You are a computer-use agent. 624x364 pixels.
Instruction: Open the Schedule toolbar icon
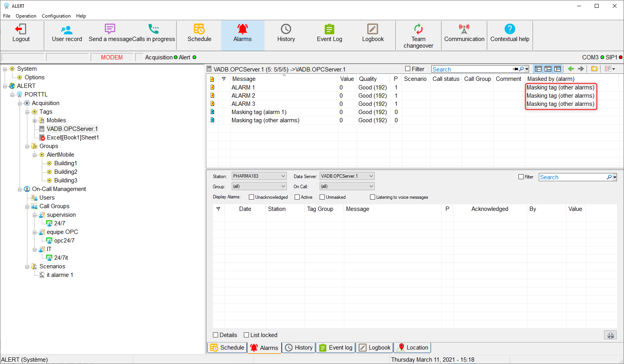(199, 33)
